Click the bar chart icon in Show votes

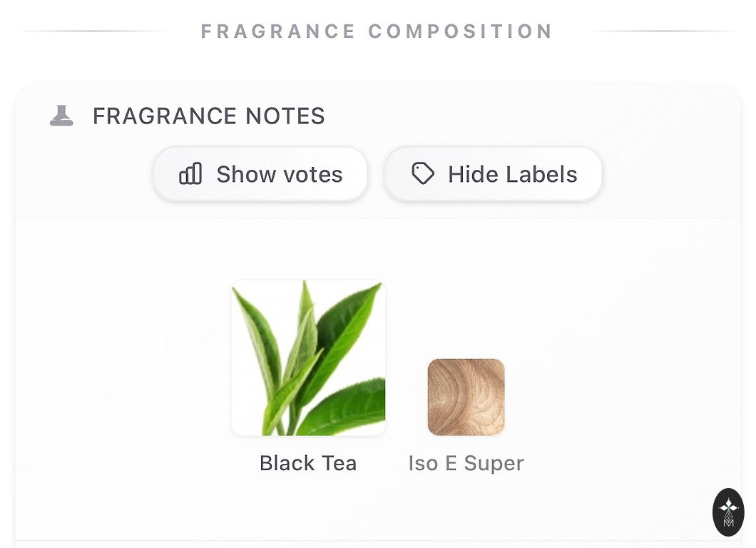(x=190, y=174)
